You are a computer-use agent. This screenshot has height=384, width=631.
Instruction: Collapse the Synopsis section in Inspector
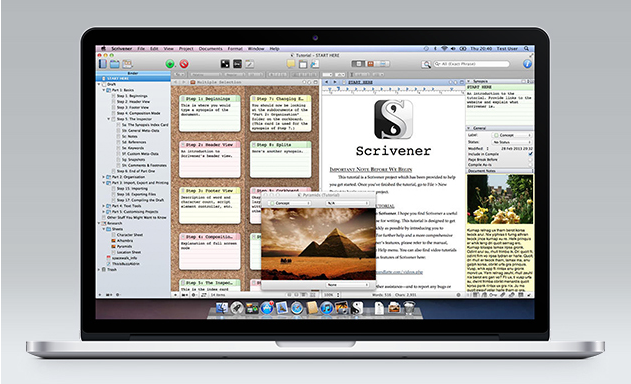[x=469, y=81]
